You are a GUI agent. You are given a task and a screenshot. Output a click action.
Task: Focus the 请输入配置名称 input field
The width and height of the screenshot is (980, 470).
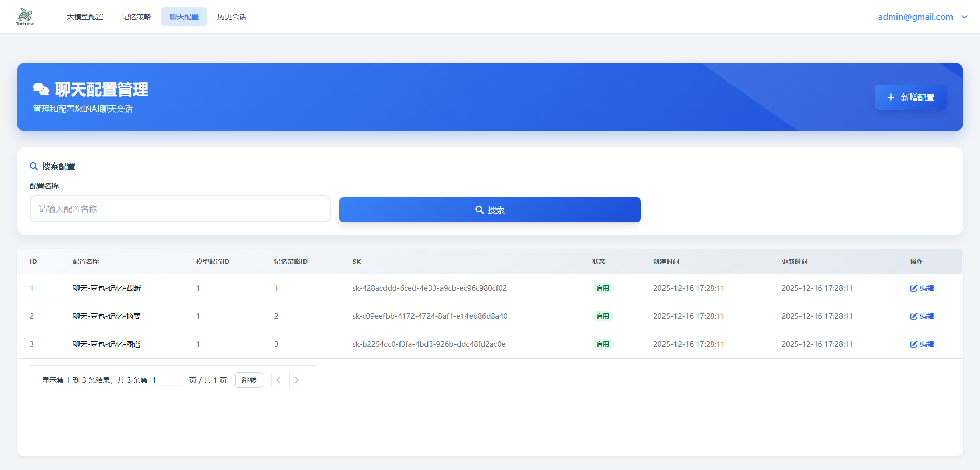point(180,209)
